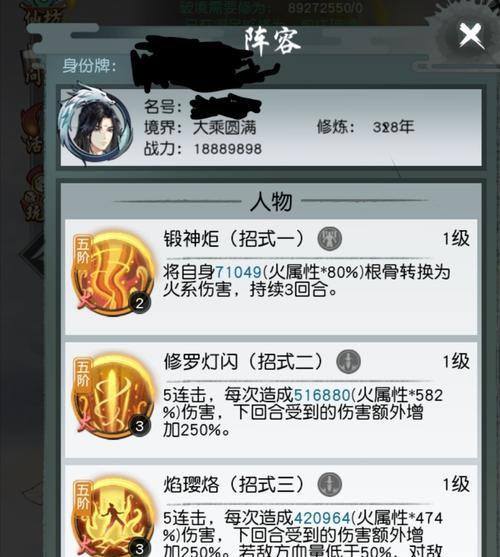The image size is (500, 557).
Task: Tap the gray badge beside 焰璎烙（招式三）
Action: [330, 484]
